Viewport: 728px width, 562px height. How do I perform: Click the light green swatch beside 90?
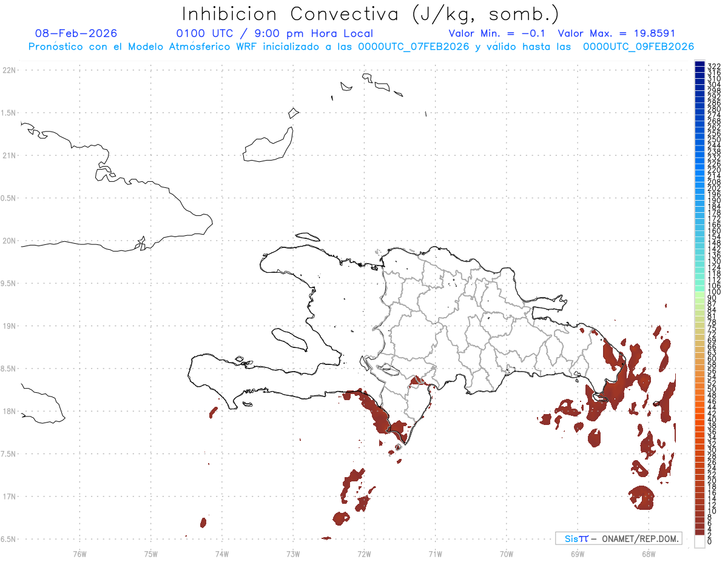[699, 295]
